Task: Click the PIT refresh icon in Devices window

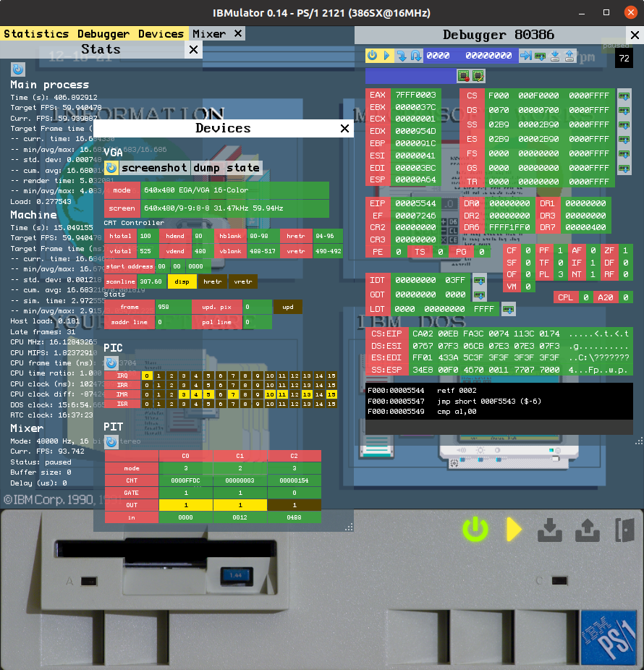Action: (111, 442)
